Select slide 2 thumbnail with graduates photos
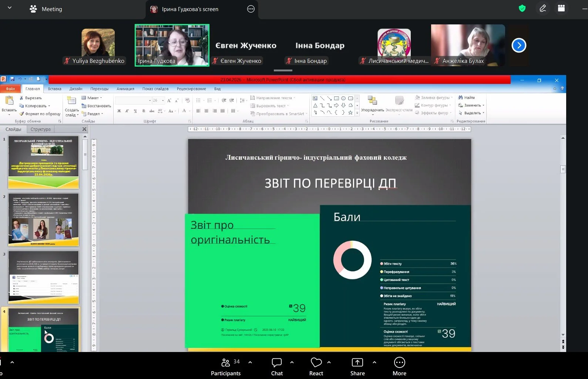Screen dimensions: 588x379 44,220
